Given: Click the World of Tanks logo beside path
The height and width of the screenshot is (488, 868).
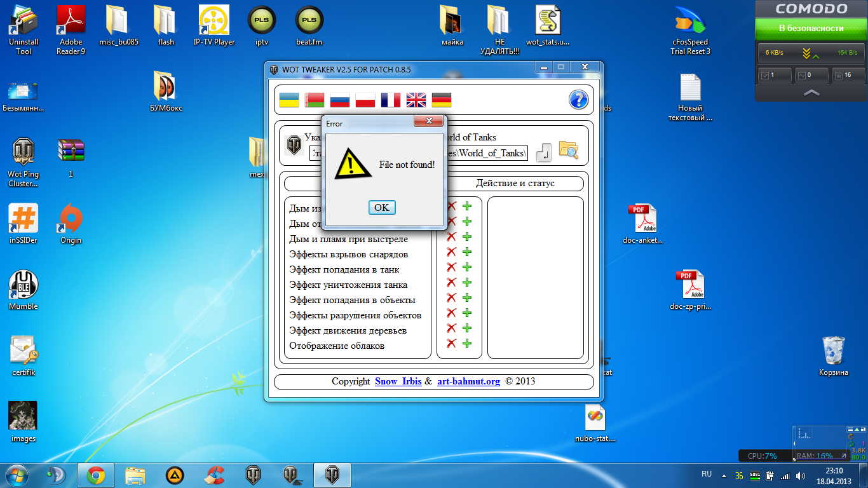Looking at the screenshot, I should coord(294,145).
